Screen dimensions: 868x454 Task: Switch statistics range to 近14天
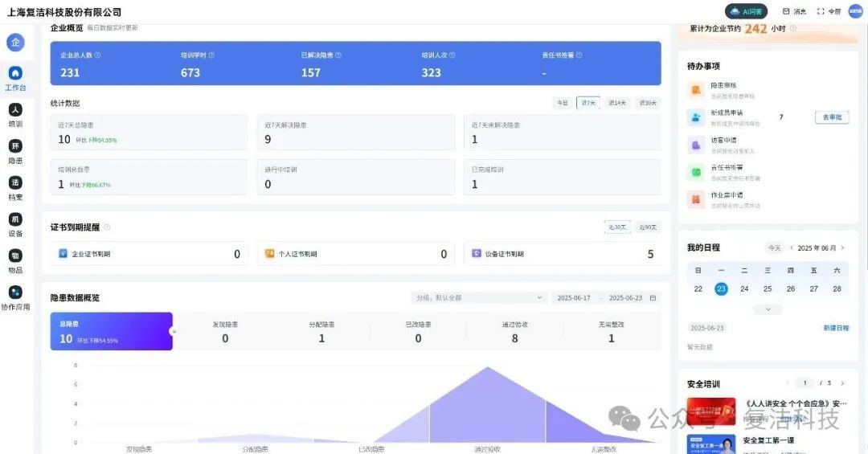(618, 103)
